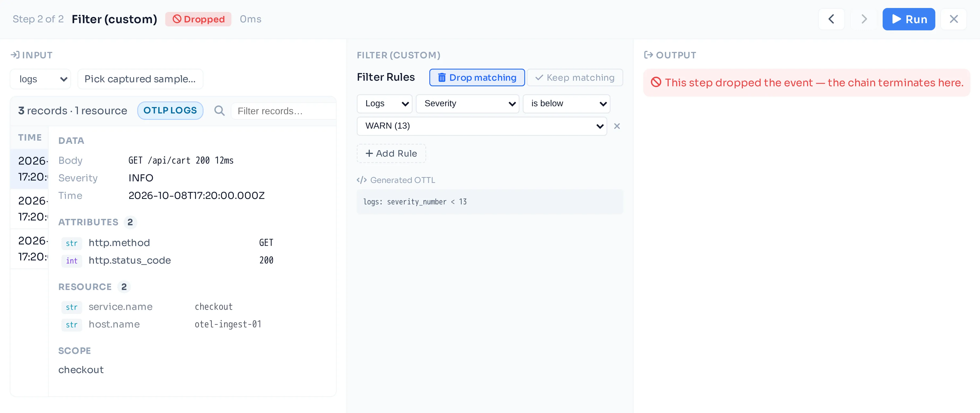Open the Logs rule scope dropdown
The height and width of the screenshot is (413, 980).
coord(384,104)
